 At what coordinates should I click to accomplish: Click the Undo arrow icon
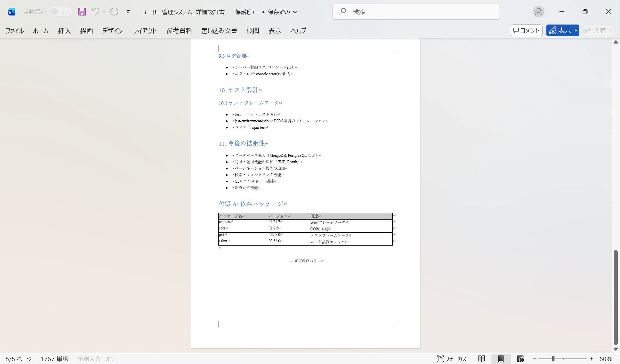pyautogui.click(x=96, y=12)
